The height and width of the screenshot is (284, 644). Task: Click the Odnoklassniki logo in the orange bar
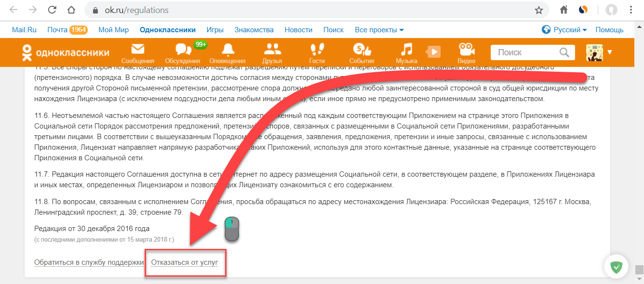(66, 52)
